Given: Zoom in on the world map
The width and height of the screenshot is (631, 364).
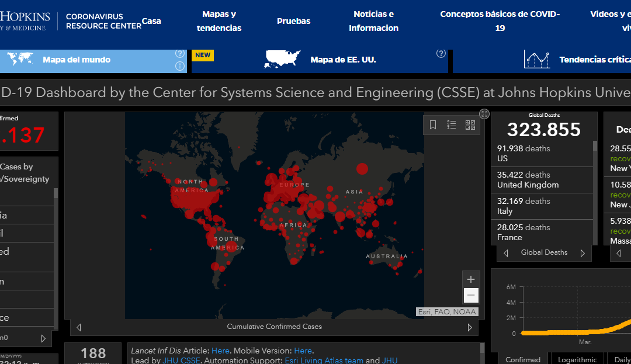Looking at the screenshot, I should click(471, 279).
